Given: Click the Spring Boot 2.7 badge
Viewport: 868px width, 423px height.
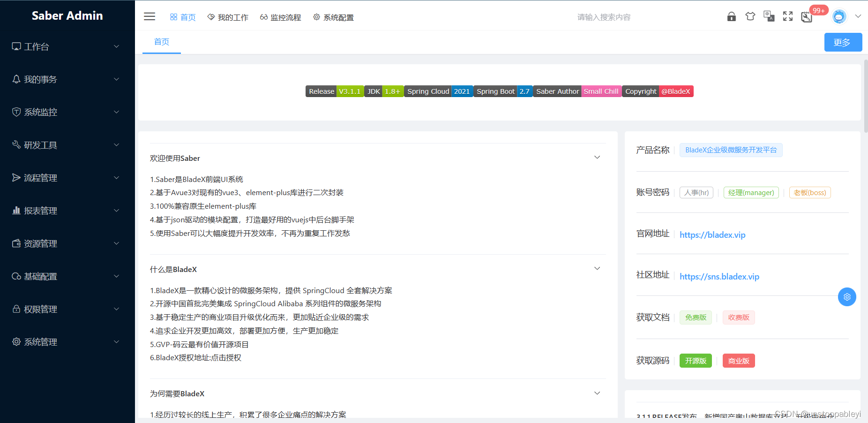Looking at the screenshot, I should (503, 91).
